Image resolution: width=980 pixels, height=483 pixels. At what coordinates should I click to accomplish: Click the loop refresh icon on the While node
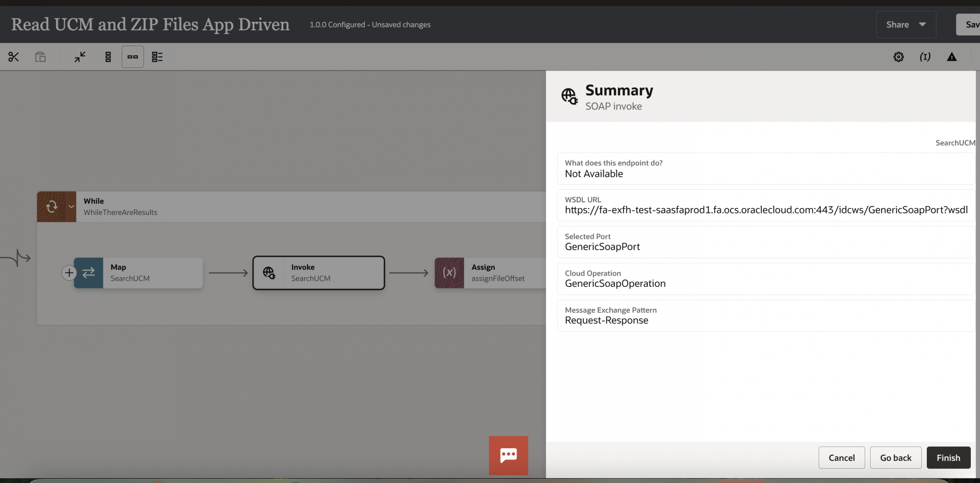52,207
